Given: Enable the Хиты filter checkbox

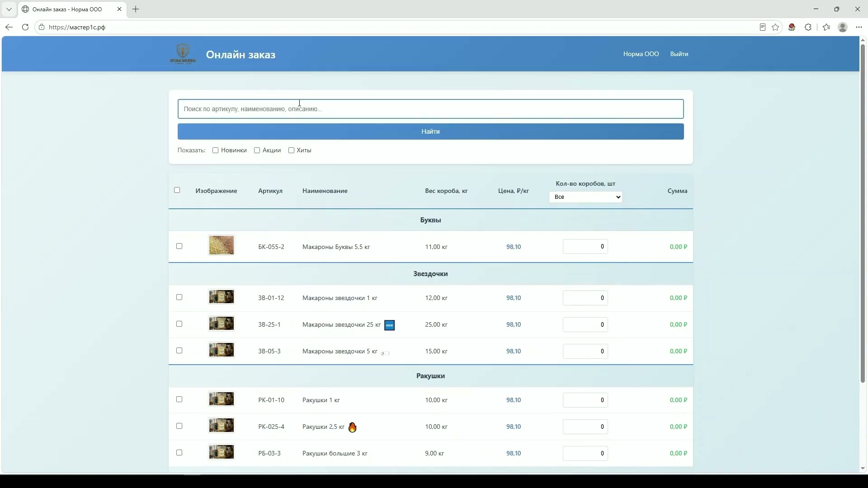Looking at the screenshot, I should [x=292, y=150].
